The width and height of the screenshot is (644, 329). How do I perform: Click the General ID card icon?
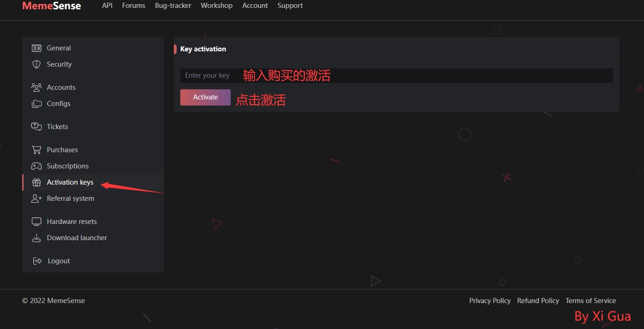(x=37, y=48)
